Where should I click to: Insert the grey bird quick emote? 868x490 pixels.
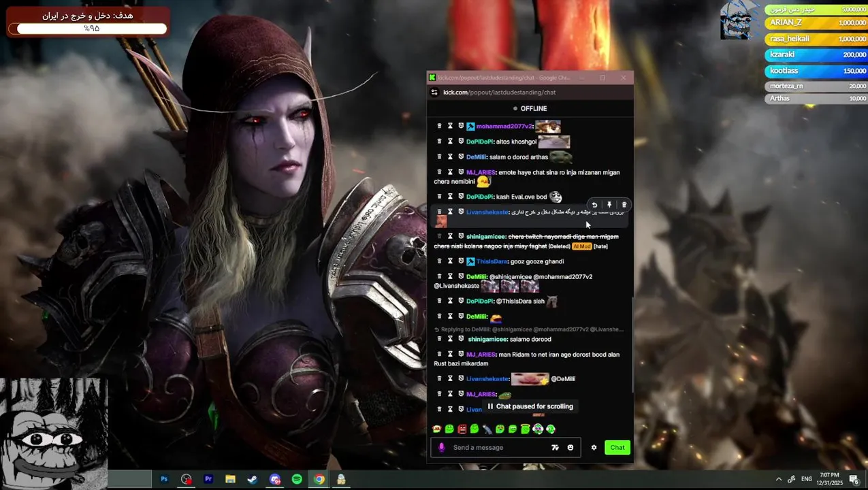(487, 429)
